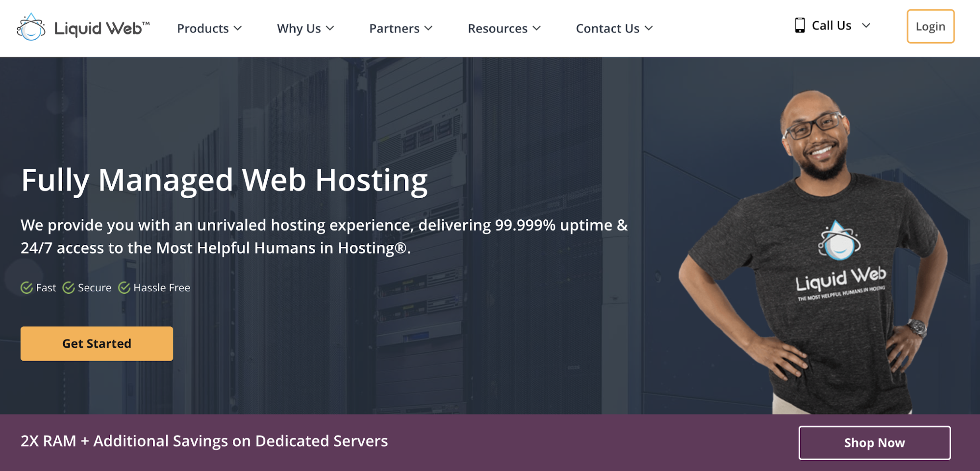Screen dimensions: 980x471
Task: Expand the Partners chevron arrow
Action: pos(428,28)
